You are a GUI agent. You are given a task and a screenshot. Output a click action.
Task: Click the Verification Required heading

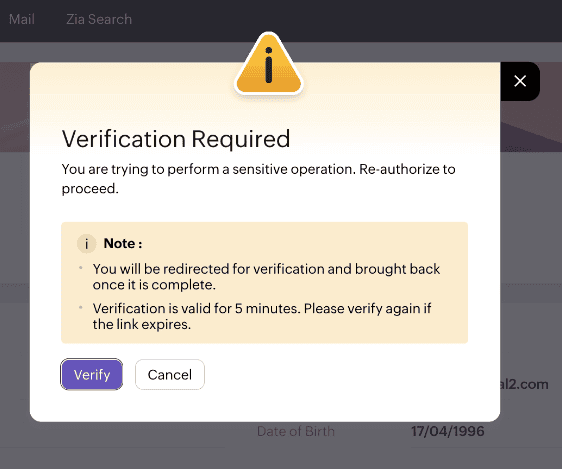176,139
